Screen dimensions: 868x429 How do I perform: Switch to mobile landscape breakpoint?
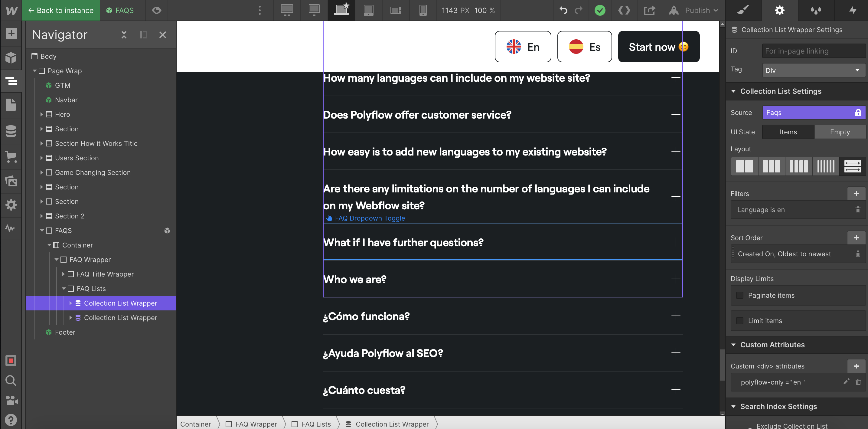click(x=396, y=10)
